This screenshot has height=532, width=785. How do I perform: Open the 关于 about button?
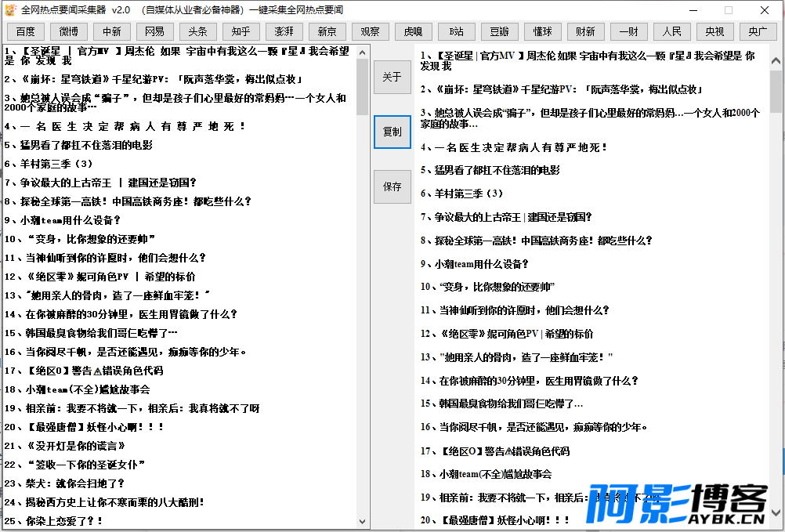(x=392, y=77)
